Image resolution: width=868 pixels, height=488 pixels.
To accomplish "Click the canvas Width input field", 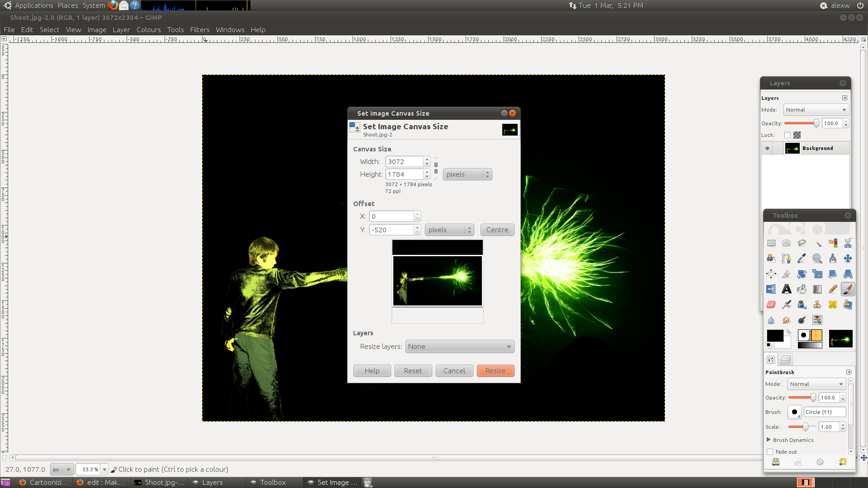I will [x=404, y=162].
